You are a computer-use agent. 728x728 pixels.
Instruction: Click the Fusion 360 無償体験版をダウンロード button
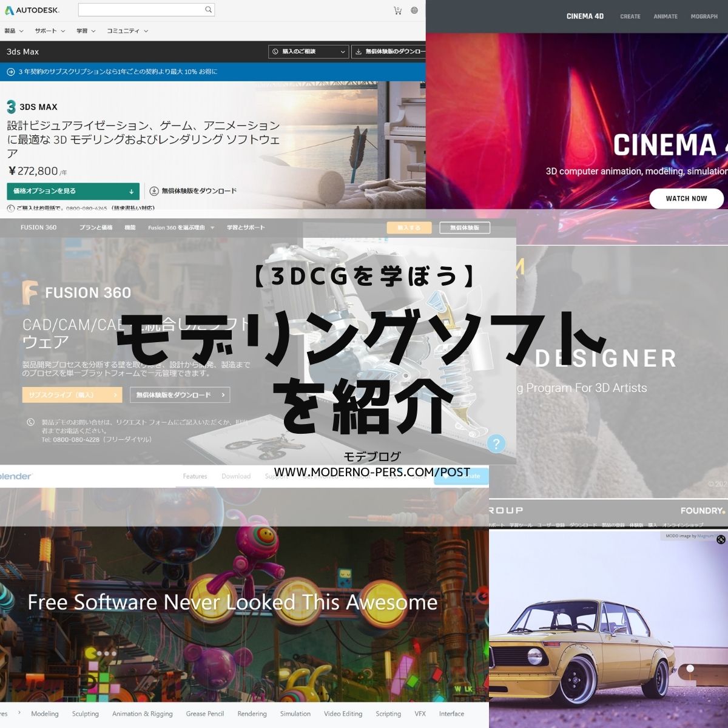point(180,395)
